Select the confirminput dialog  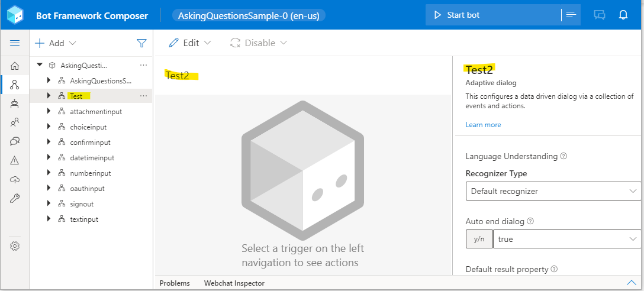pos(91,143)
